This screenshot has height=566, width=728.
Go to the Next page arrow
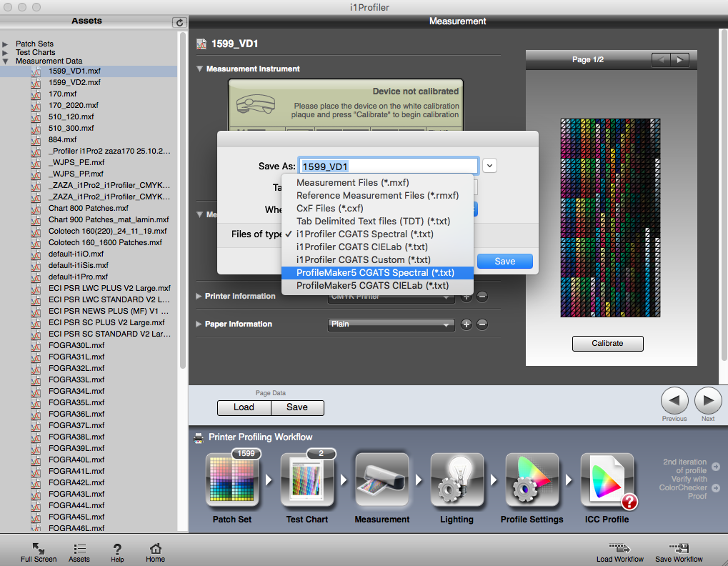tap(708, 400)
